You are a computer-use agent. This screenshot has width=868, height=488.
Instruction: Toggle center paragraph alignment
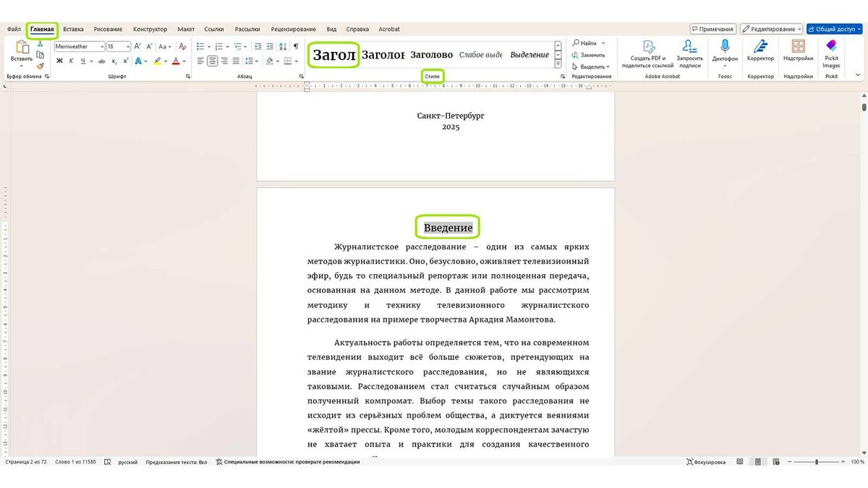[x=213, y=60]
